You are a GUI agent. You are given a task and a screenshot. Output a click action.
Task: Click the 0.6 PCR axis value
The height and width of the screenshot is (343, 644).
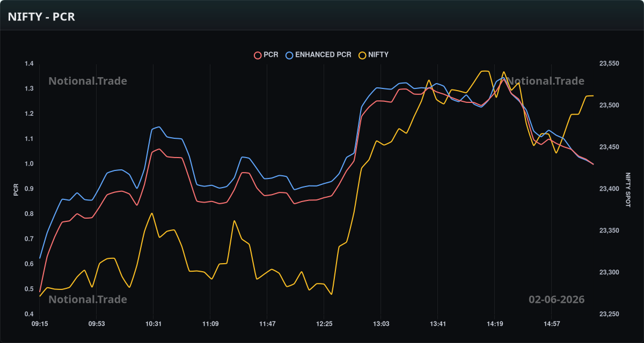coord(29,264)
